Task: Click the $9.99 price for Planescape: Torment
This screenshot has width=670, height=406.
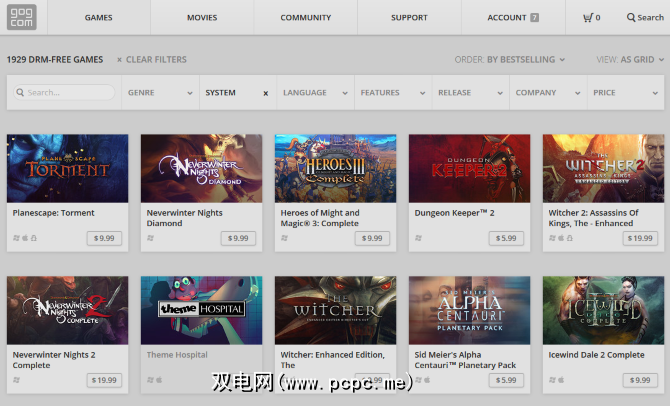Action: tap(104, 238)
